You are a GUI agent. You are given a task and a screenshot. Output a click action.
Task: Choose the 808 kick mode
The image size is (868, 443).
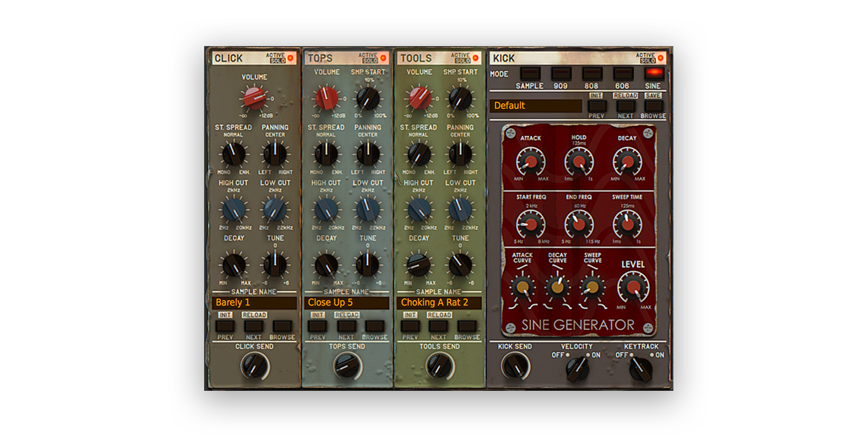[x=592, y=73]
